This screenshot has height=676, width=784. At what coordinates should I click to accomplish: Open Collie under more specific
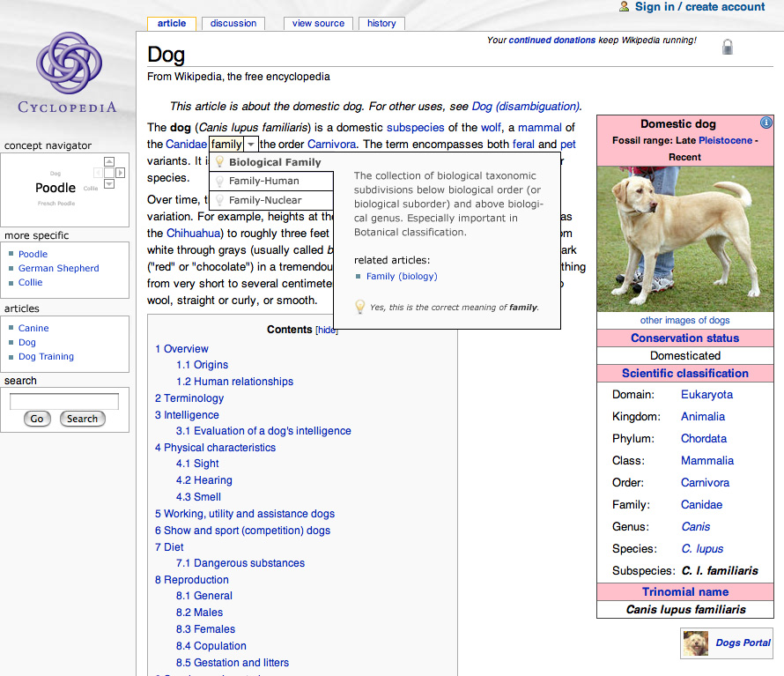(x=31, y=282)
